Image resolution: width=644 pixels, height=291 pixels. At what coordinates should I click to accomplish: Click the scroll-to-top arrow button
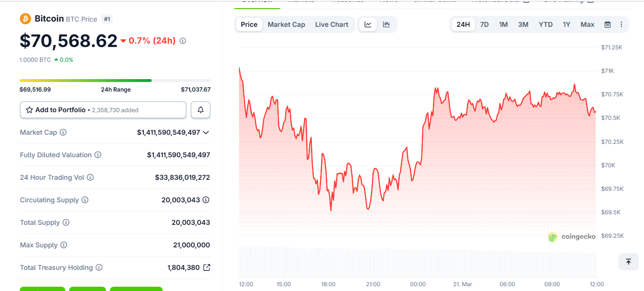(x=628, y=262)
